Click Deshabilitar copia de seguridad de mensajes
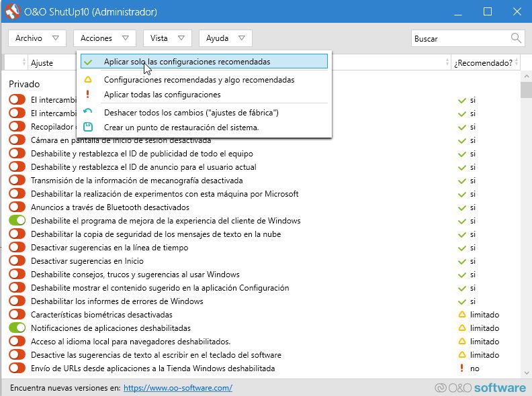532x396 pixels. [156, 234]
